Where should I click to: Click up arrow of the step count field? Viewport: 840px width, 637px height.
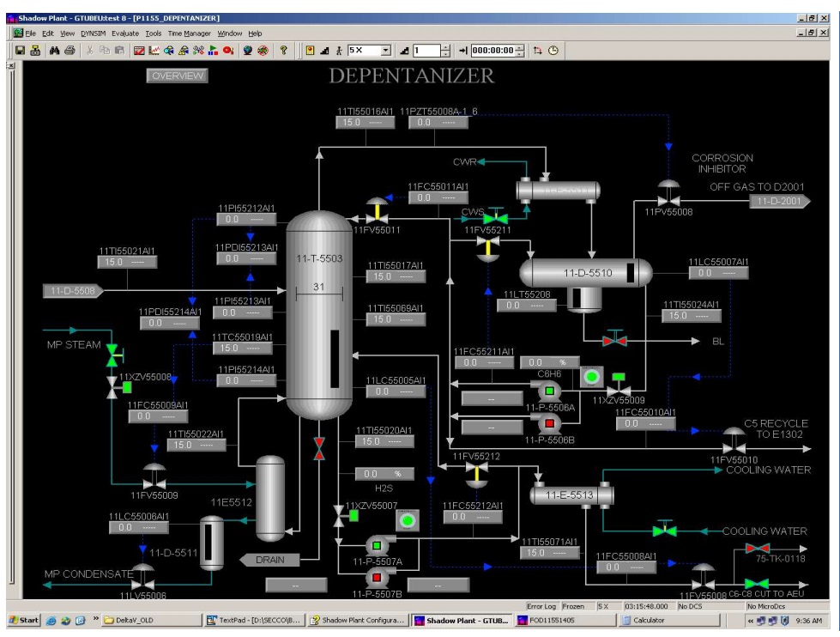(x=445, y=47)
